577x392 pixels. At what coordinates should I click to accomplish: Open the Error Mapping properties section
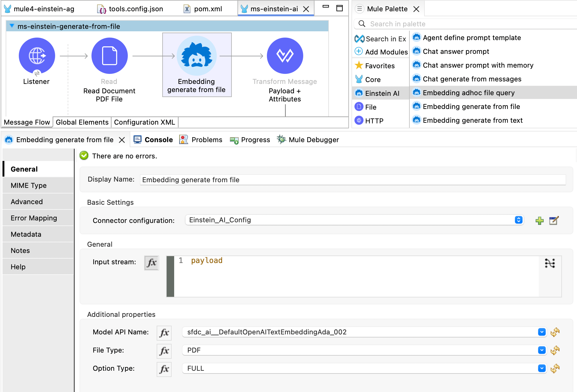38,218
